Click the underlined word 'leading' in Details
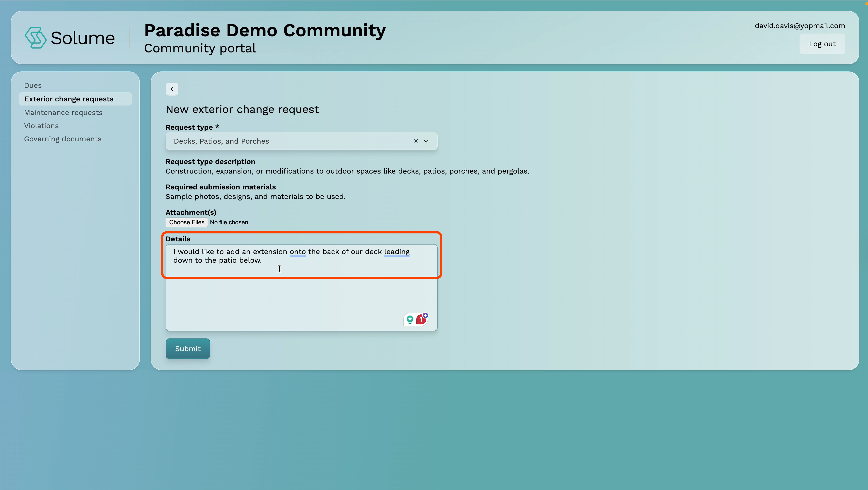Image resolution: width=868 pixels, height=490 pixels. pyautogui.click(x=397, y=252)
